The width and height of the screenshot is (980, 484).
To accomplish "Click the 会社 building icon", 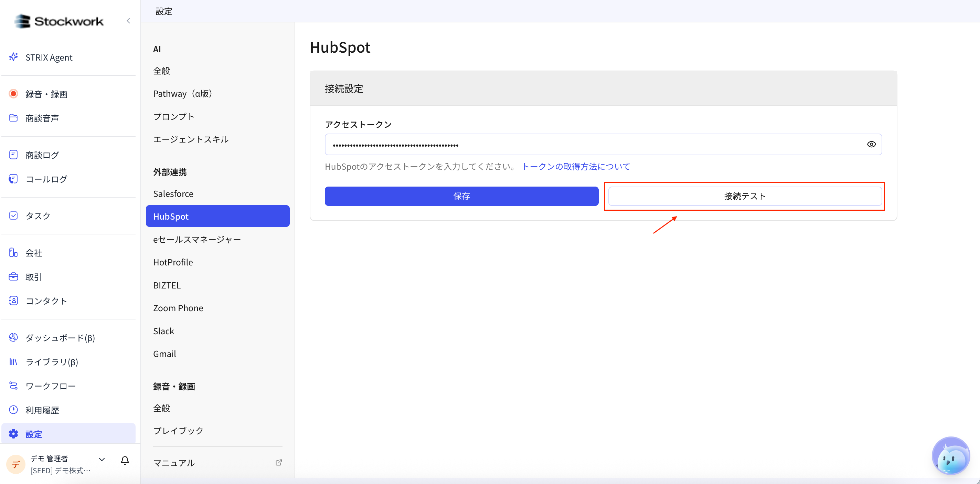I will (x=13, y=253).
